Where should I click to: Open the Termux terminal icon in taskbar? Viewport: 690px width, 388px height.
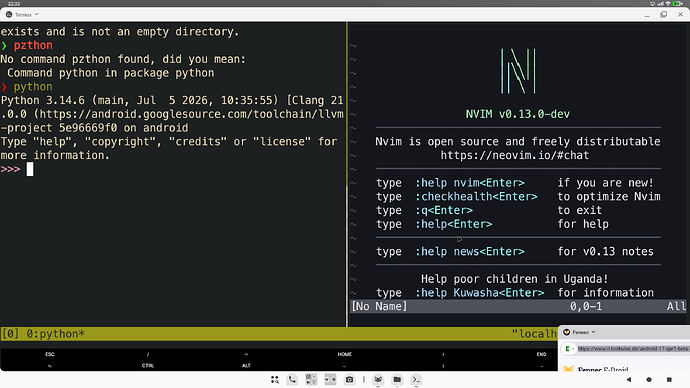pyautogui.click(x=416, y=380)
